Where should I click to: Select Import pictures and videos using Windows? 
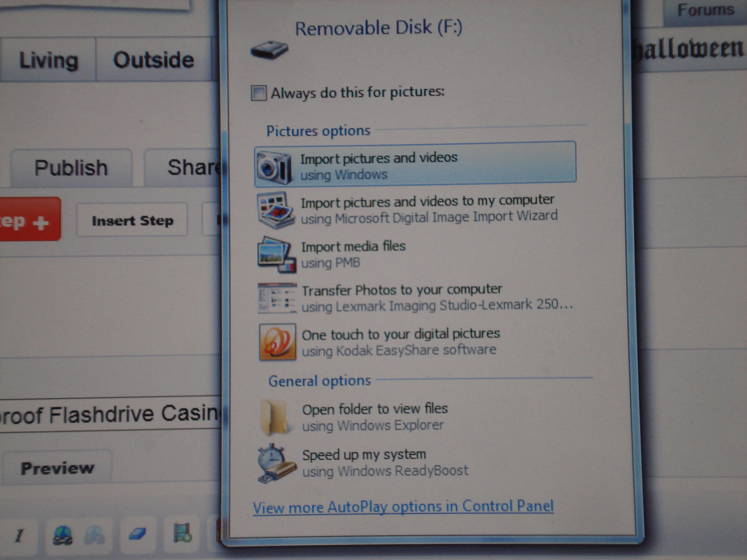pos(415,164)
